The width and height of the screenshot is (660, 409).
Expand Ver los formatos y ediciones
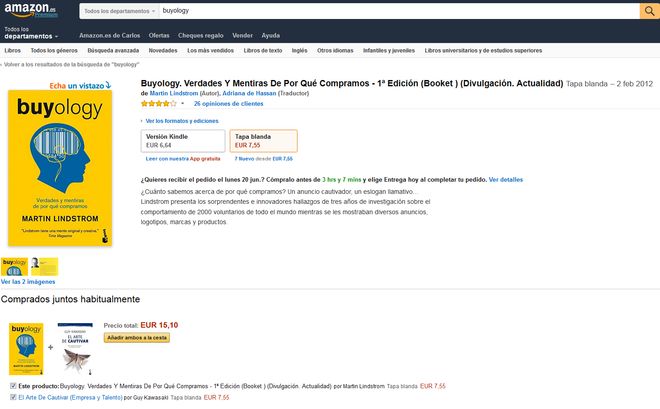click(180, 121)
